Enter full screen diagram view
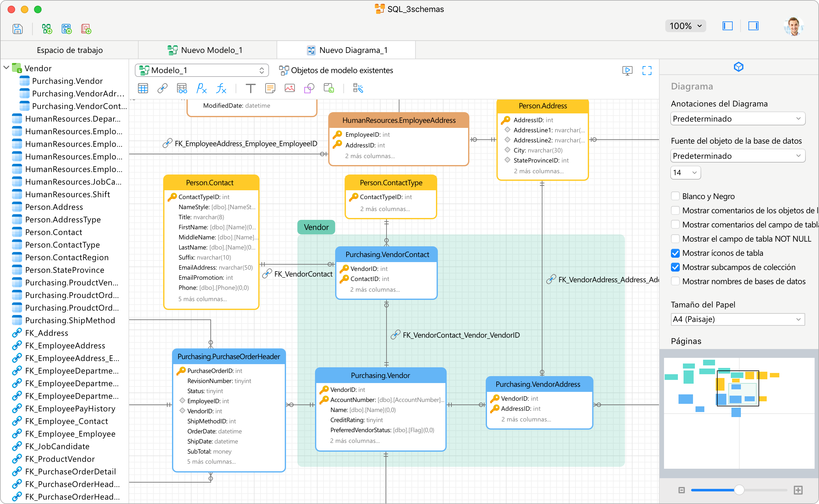Viewport: 819px width, 504px height. pos(647,70)
